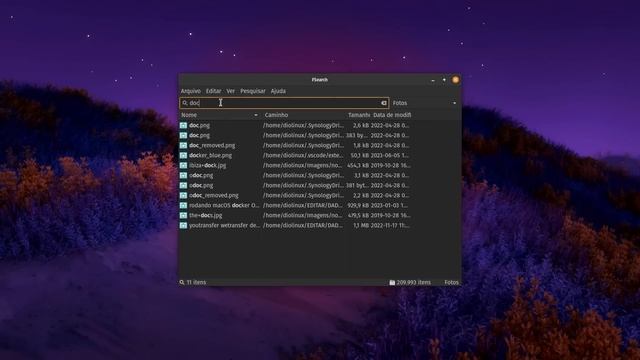Close the FSearch window with orange button

click(456, 80)
